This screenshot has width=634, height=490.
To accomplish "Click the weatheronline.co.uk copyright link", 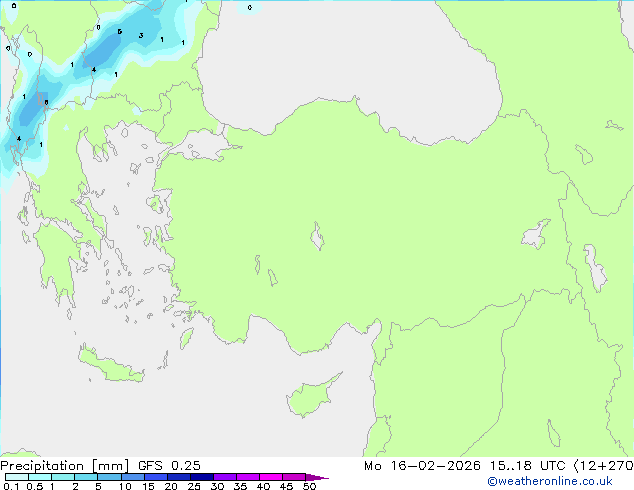I will (549, 481).
